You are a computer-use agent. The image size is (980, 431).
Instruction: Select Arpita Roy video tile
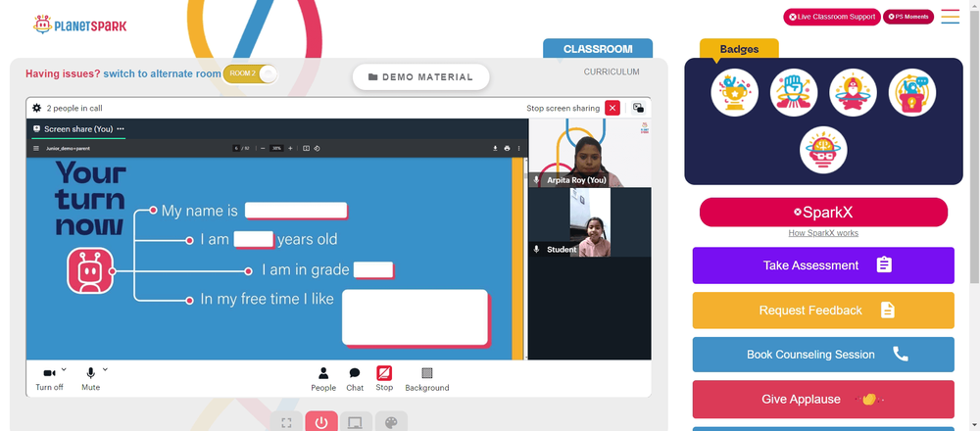point(590,153)
